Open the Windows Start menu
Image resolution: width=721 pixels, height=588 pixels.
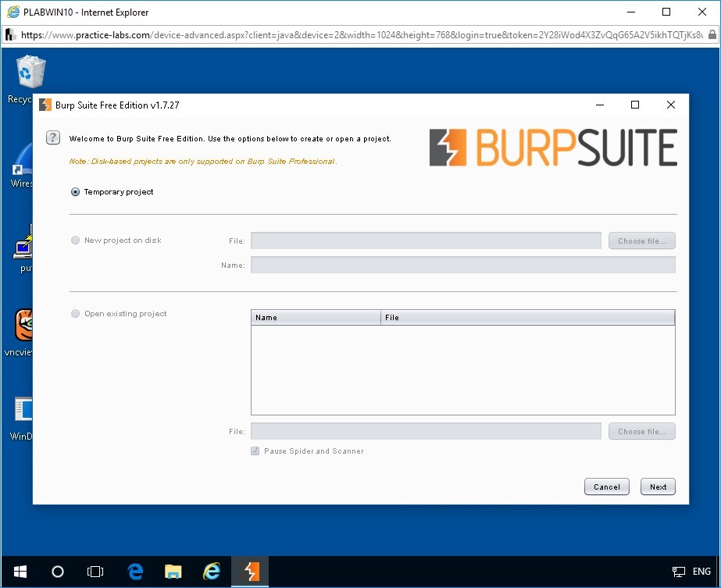[20, 572]
